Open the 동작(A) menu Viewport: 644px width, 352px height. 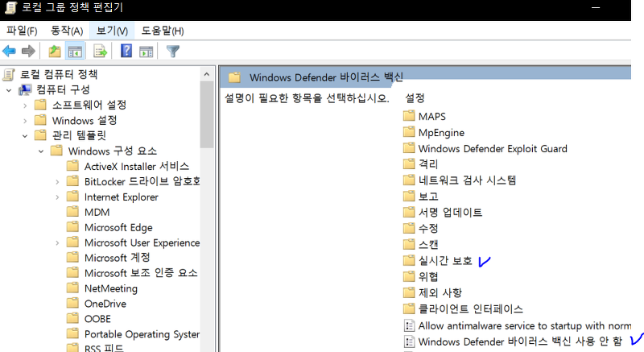(x=67, y=31)
